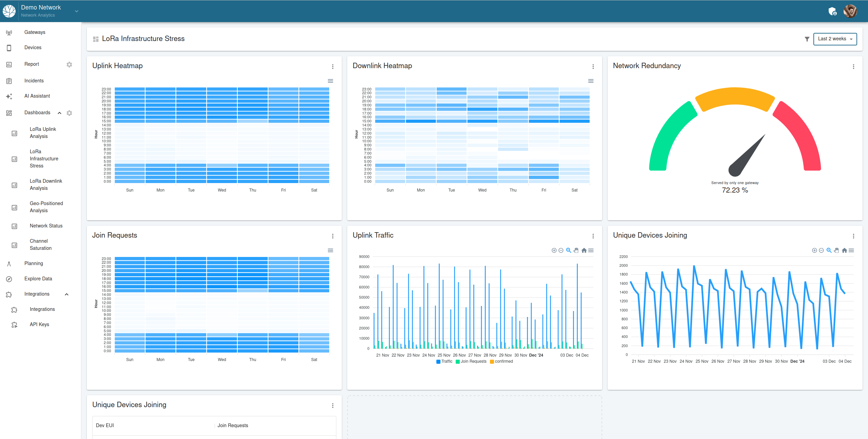Open the Last 2 weeks dropdown
The height and width of the screenshot is (439, 868).
coord(835,39)
